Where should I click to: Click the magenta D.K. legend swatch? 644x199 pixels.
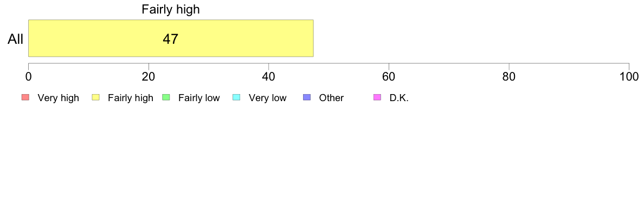pyautogui.click(x=377, y=97)
